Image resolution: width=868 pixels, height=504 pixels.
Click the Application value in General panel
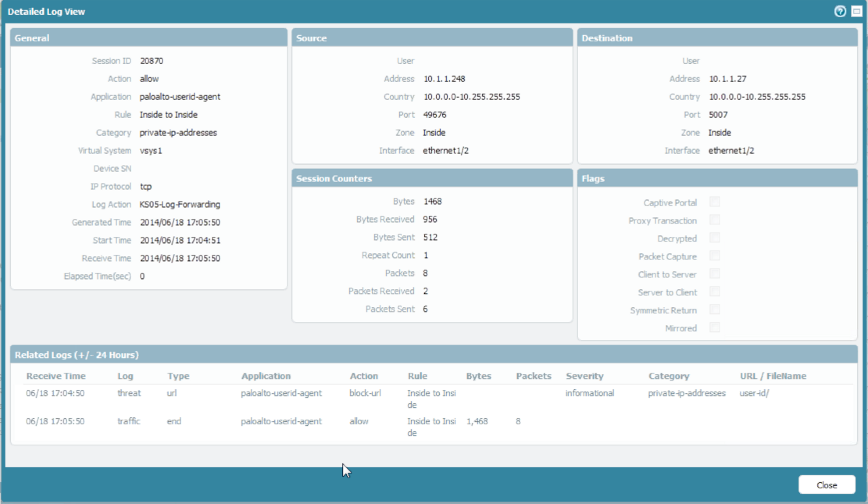(x=180, y=97)
